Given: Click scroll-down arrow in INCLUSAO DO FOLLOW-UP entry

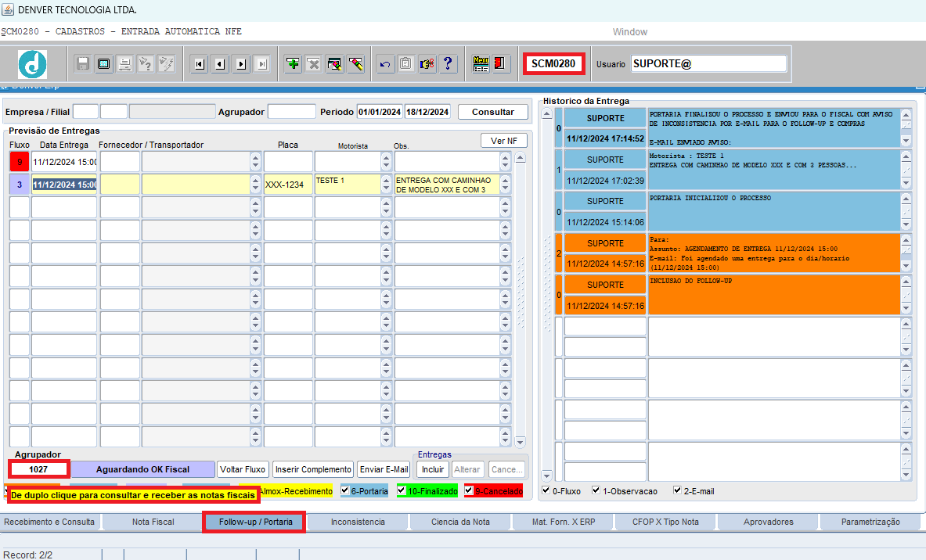Looking at the screenshot, I should pos(906,309).
